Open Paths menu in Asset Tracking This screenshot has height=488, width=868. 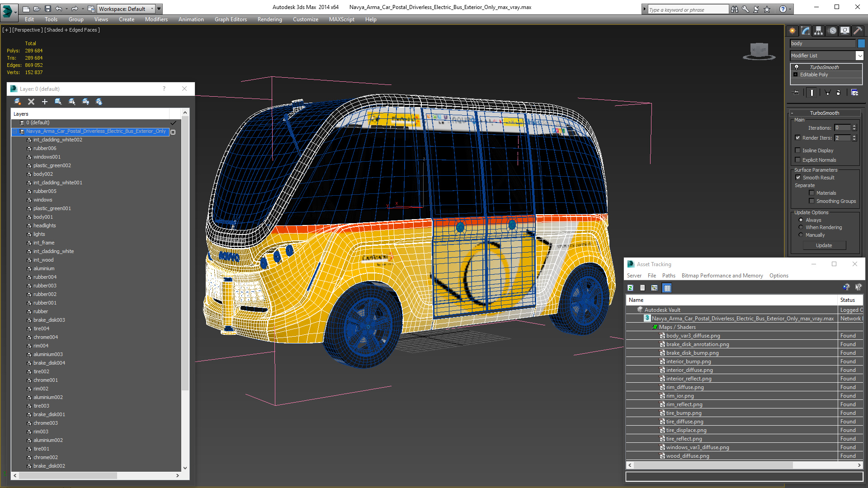coord(669,276)
